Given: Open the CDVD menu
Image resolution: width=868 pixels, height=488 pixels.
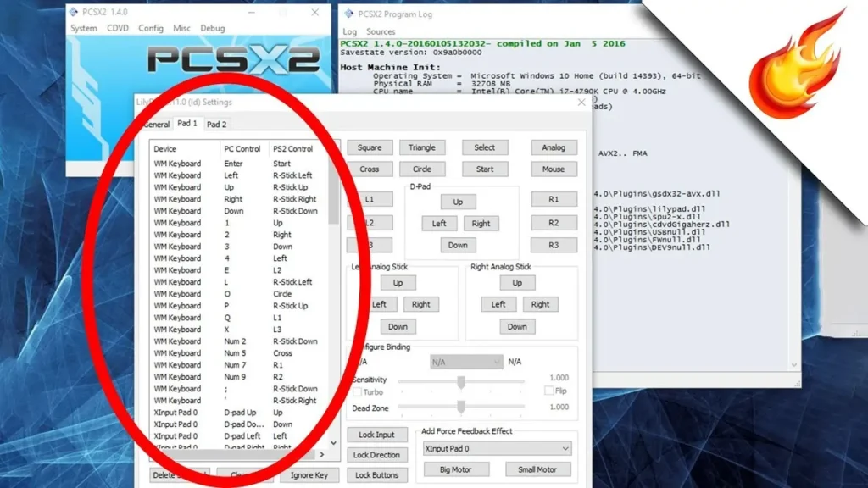Looking at the screenshot, I should click(x=118, y=28).
